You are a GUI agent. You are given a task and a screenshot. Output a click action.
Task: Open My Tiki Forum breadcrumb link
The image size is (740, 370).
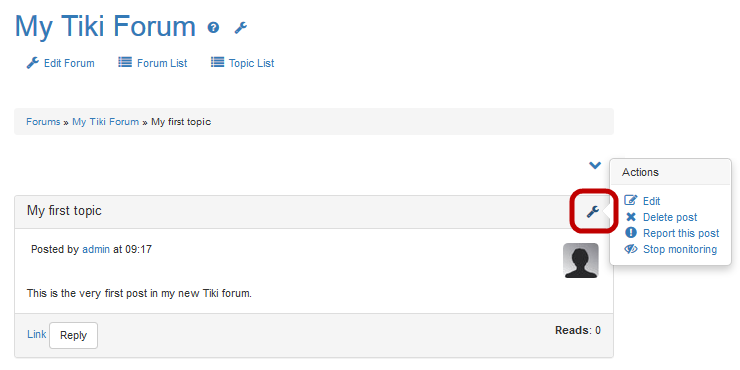105,122
